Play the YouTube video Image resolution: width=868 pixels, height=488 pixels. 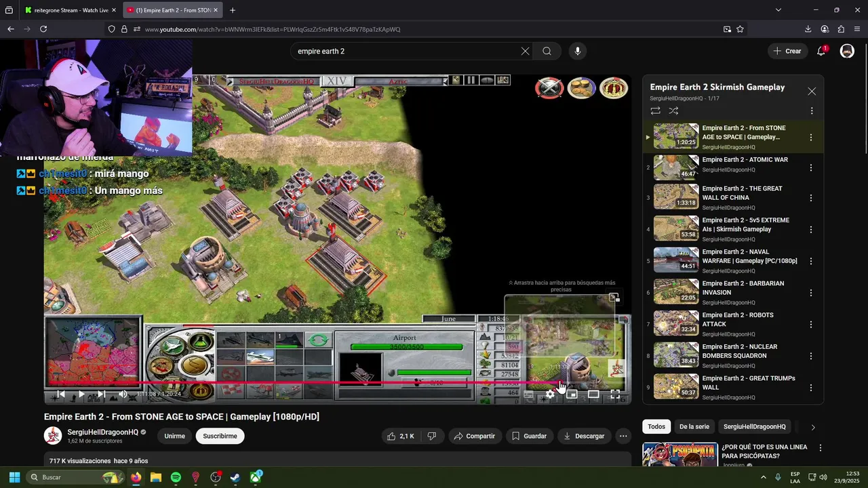[x=81, y=394]
